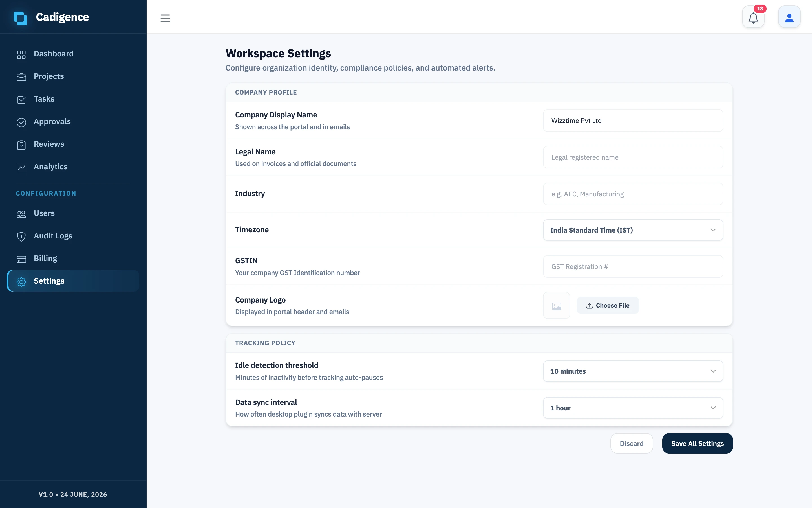Image resolution: width=812 pixels, height=508 pixels.
Task: Click the Tasks checkbox icon
Action: click(x=21, y=99)
